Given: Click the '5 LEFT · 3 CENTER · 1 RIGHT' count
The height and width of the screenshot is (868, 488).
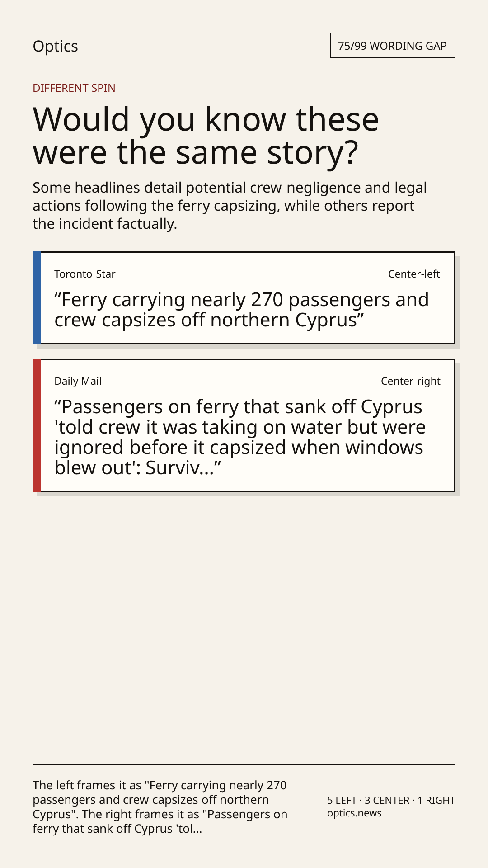Looking at the screenshot, I should [391, 800].
